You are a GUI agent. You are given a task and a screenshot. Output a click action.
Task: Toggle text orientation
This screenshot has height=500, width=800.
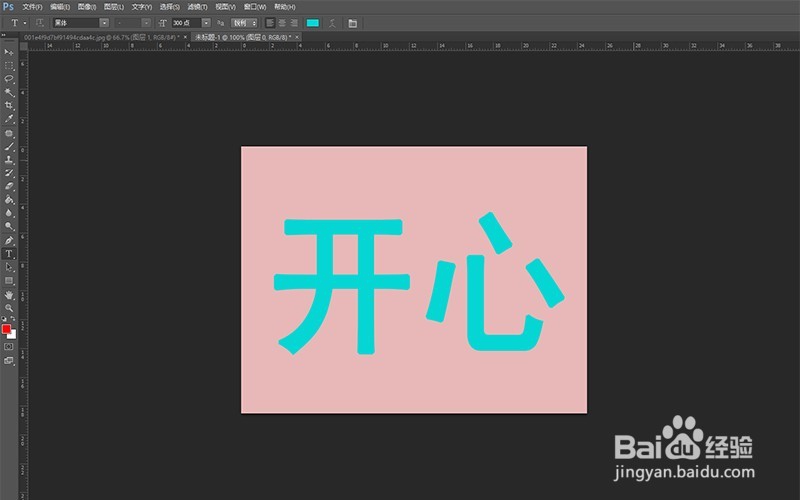pyautogui.click(x=40, y=23)
